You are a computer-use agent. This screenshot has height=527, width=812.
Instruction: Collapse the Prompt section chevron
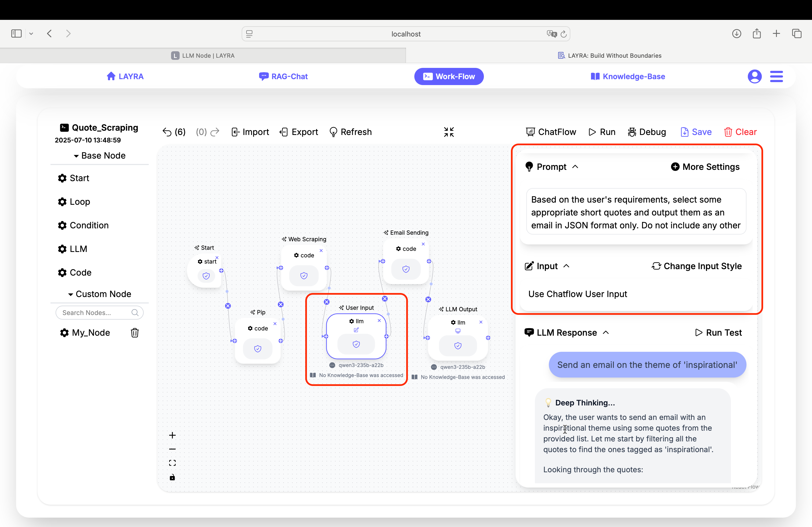click(575, 167)
